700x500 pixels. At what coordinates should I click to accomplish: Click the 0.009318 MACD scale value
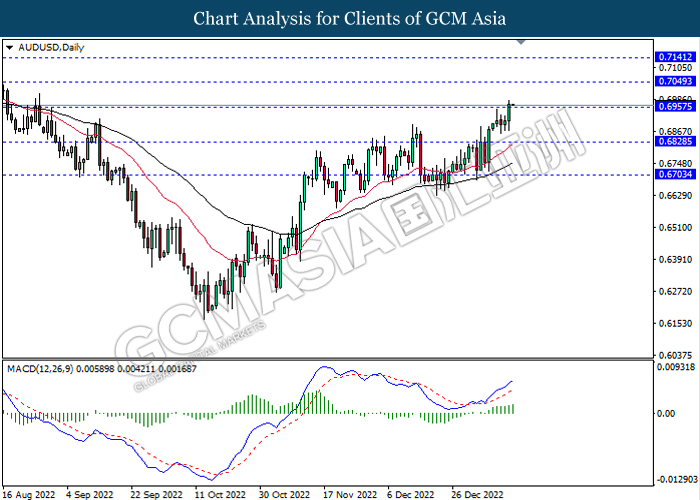click(x=675, y=367)
